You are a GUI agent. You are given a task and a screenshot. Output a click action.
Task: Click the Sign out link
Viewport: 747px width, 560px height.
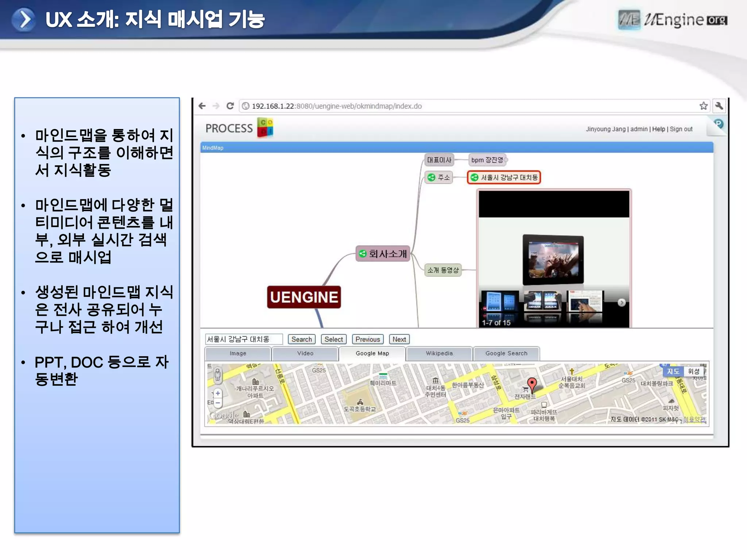point(681,129)
